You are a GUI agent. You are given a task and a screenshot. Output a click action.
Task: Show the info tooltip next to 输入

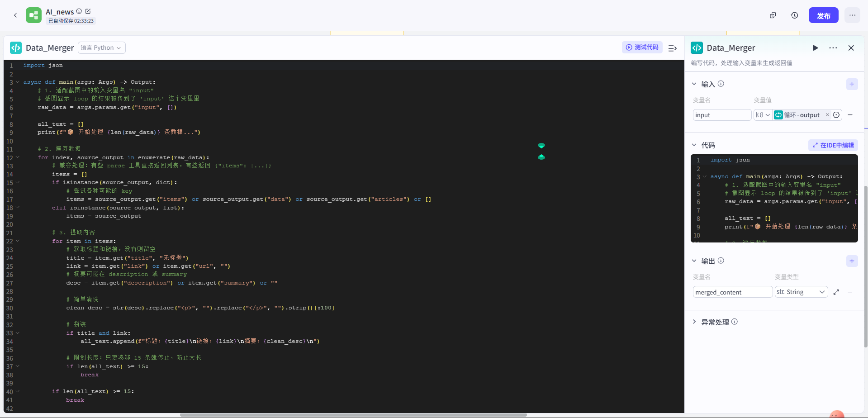point(721,84)
